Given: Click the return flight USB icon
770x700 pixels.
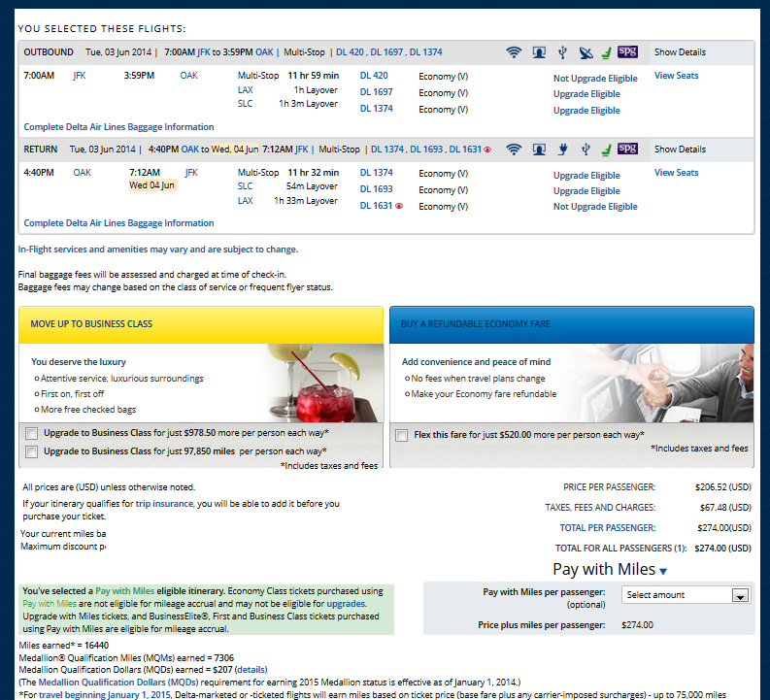Looking at the screenshot, I should click(585, 150).
